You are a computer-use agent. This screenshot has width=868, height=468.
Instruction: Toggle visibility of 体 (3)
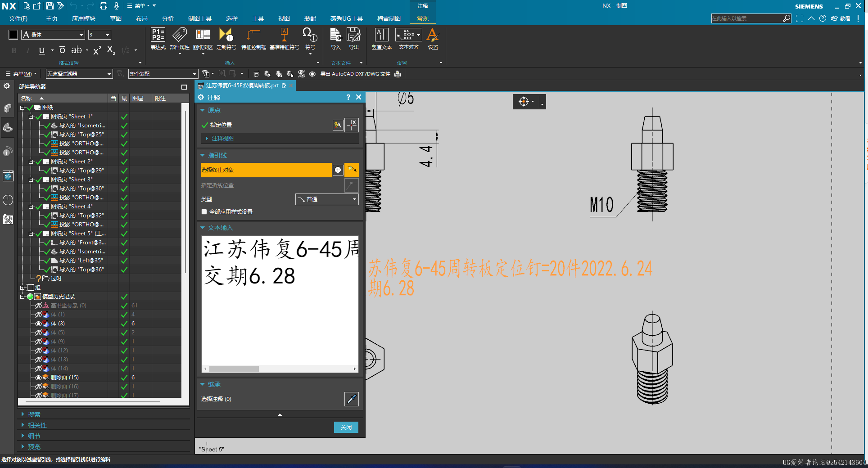pyautogui.click(x=38, y=324)
